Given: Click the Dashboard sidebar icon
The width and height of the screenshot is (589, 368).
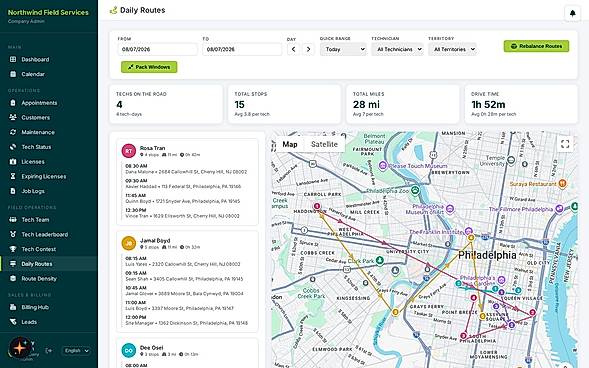Looking at the screenshot, I should pyautogui.click(x=13, y=59).
